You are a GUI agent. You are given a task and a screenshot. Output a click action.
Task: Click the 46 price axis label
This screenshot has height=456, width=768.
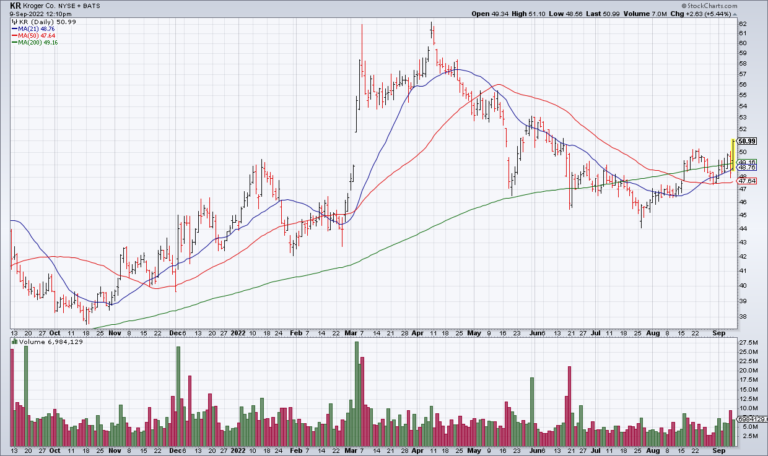pyautogui.click(x=743, y=202)
